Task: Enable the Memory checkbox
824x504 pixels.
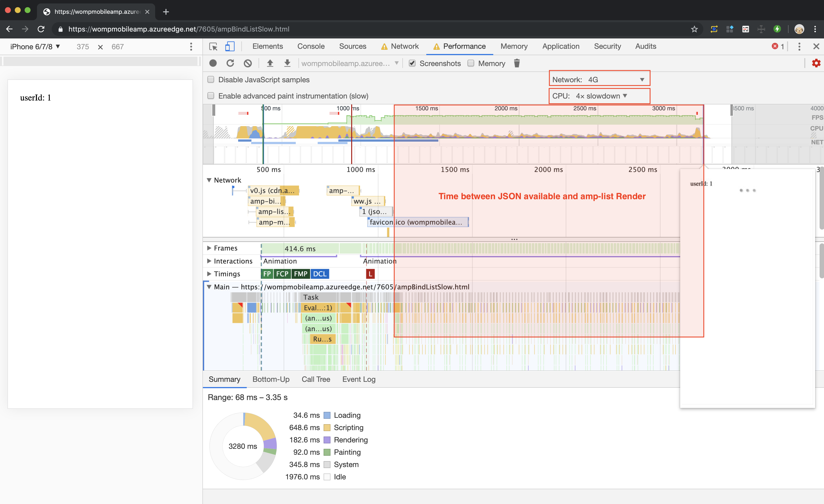Action: pos(471,63)
